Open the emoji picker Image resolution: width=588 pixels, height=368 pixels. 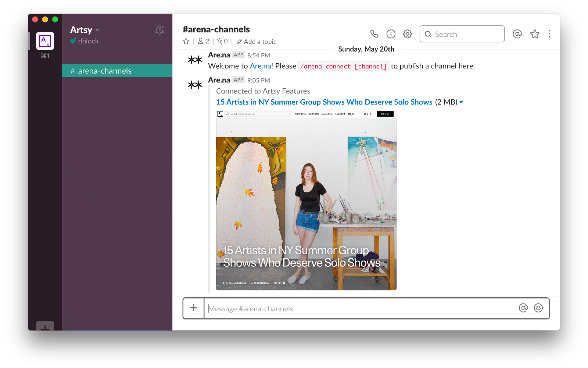[538, 308]
